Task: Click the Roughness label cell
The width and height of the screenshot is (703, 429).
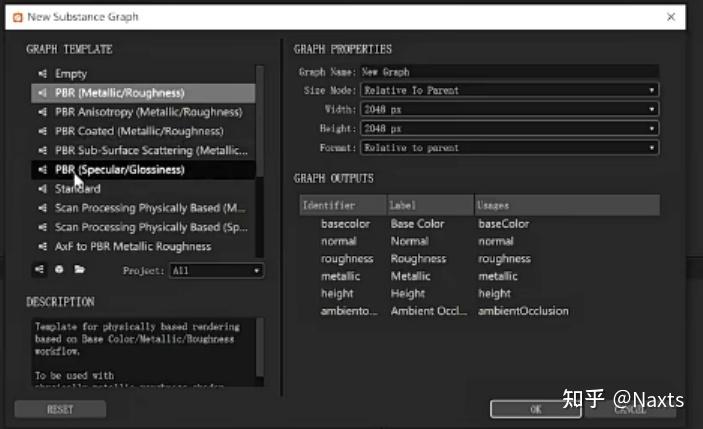Action: pos(418,259)
